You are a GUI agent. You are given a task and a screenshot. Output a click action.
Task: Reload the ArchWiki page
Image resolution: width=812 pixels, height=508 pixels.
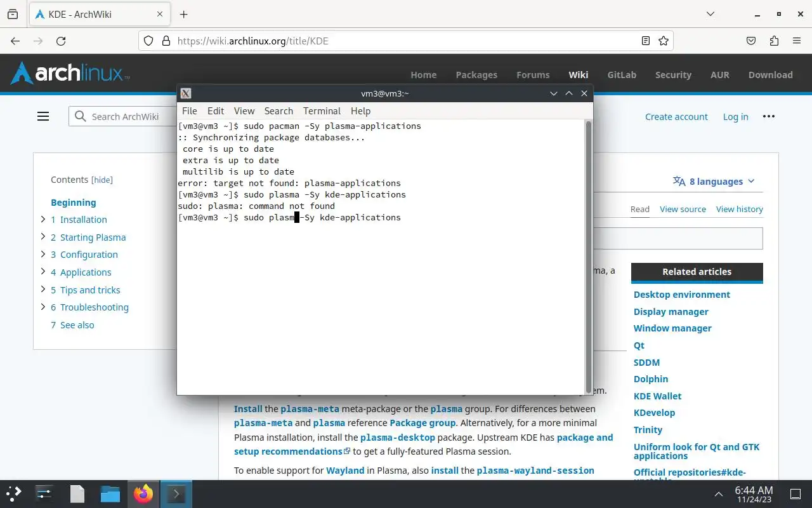tap(61, 41)
